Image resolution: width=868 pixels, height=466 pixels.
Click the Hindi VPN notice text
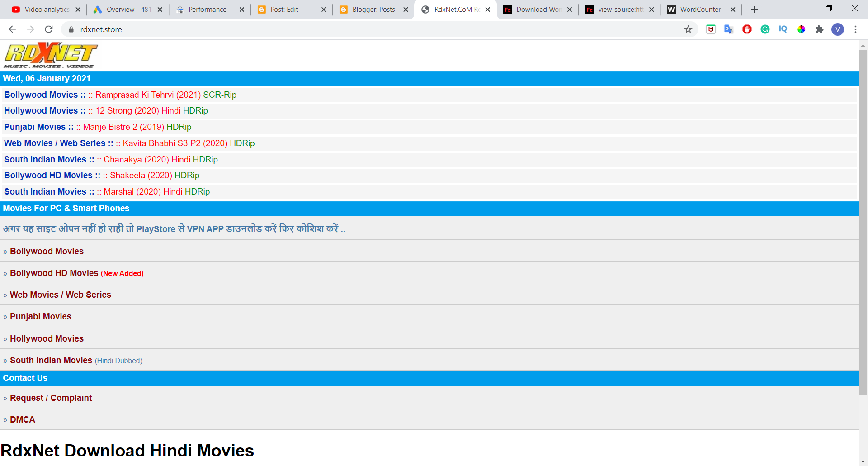point(174,229)
